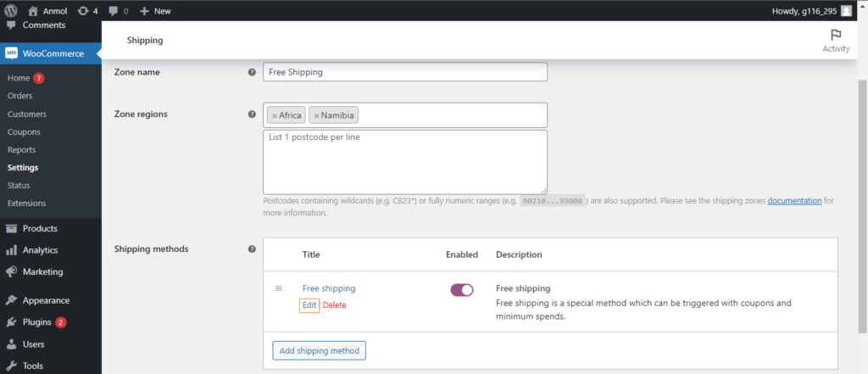Click the Description column header
Screen dimensions: 868x374
click(x=519, y=255)
